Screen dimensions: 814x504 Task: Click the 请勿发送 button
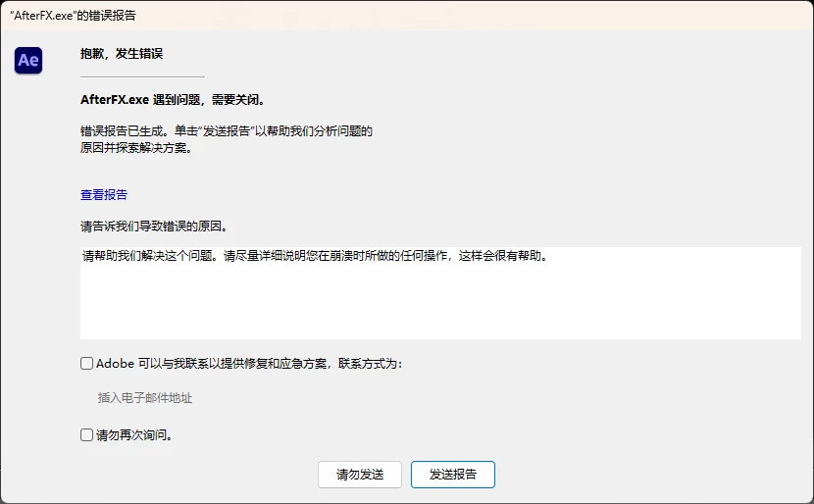click(360, 475)
